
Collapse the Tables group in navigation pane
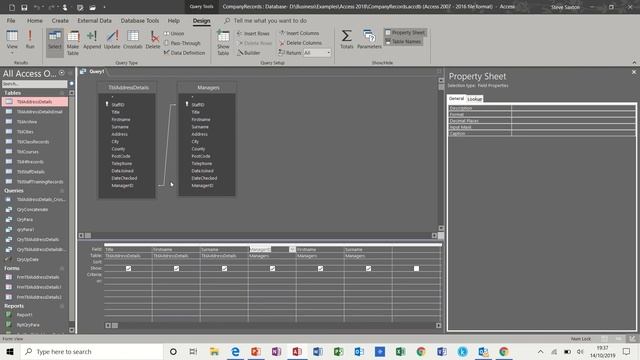point(62,93)
